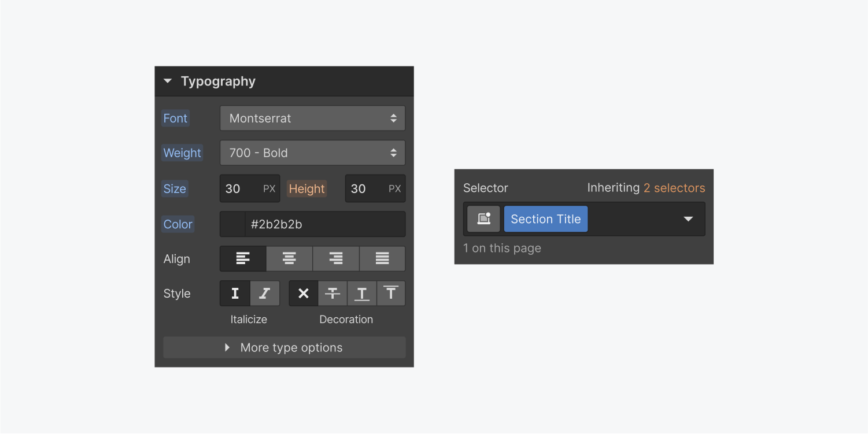Click the selector state device icon

[483, 219]
